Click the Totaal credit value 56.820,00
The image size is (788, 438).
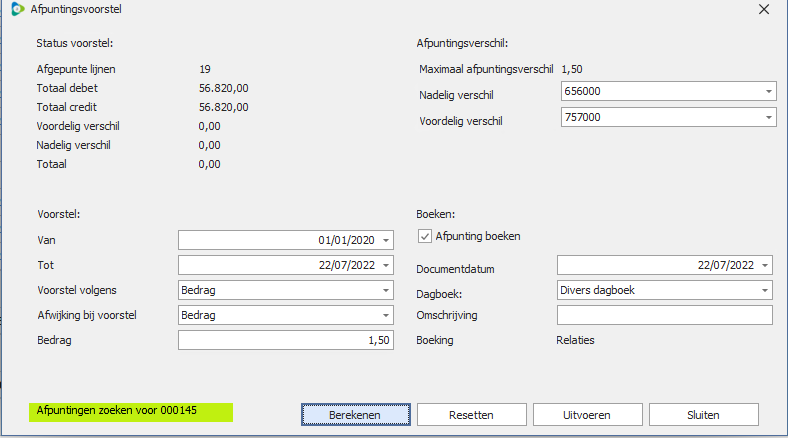pyautogui.click(x=224, y=107)
